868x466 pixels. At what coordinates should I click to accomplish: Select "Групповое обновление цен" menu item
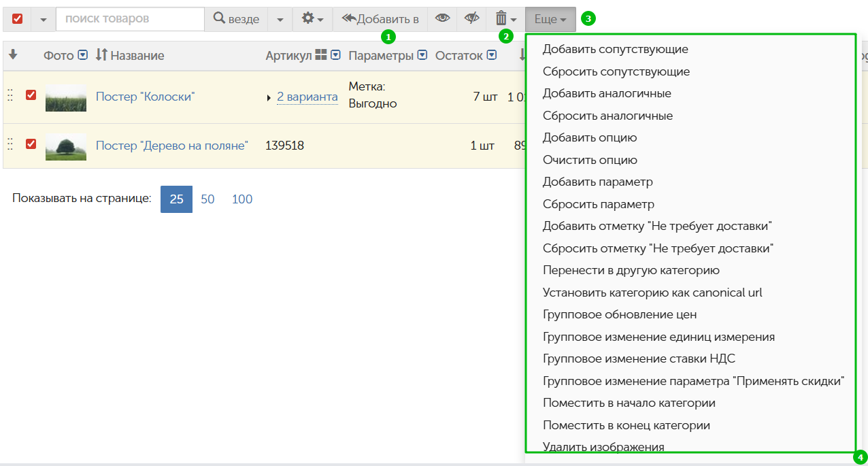tap(619, 314)
